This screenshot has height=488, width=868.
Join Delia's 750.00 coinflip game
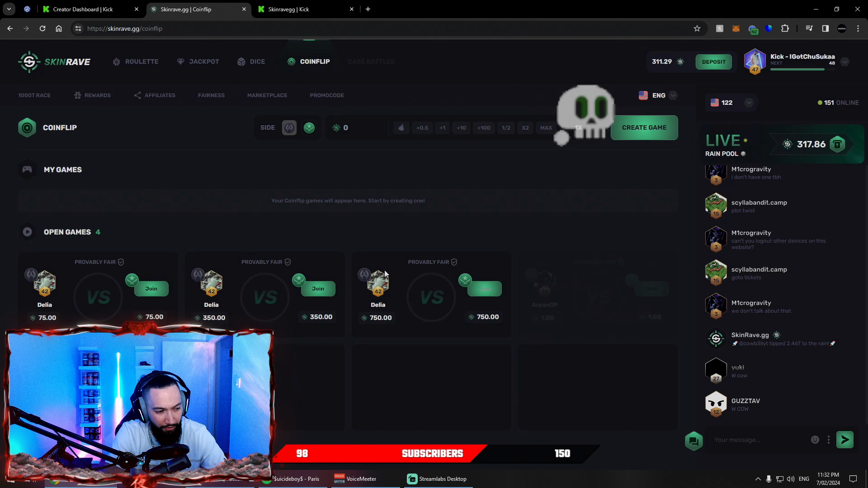(485, 289)
